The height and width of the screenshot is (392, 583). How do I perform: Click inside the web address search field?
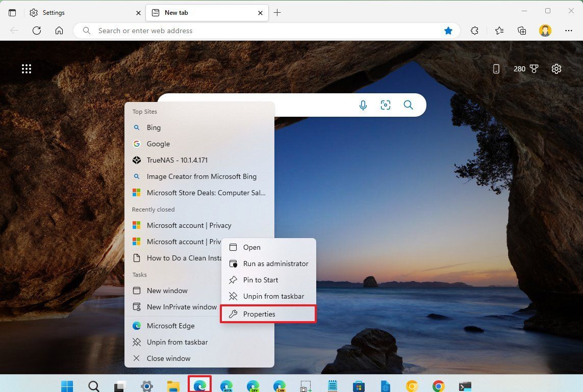click(204, 31)
